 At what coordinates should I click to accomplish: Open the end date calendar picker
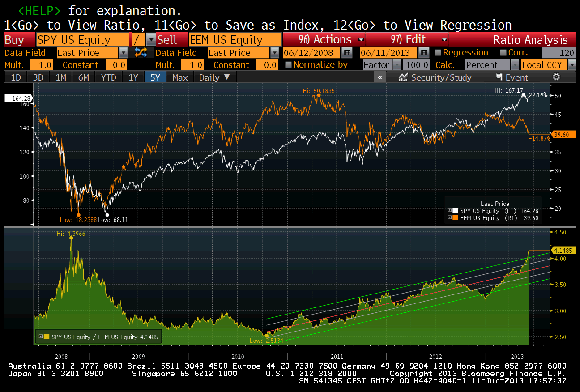pos(424,52)
